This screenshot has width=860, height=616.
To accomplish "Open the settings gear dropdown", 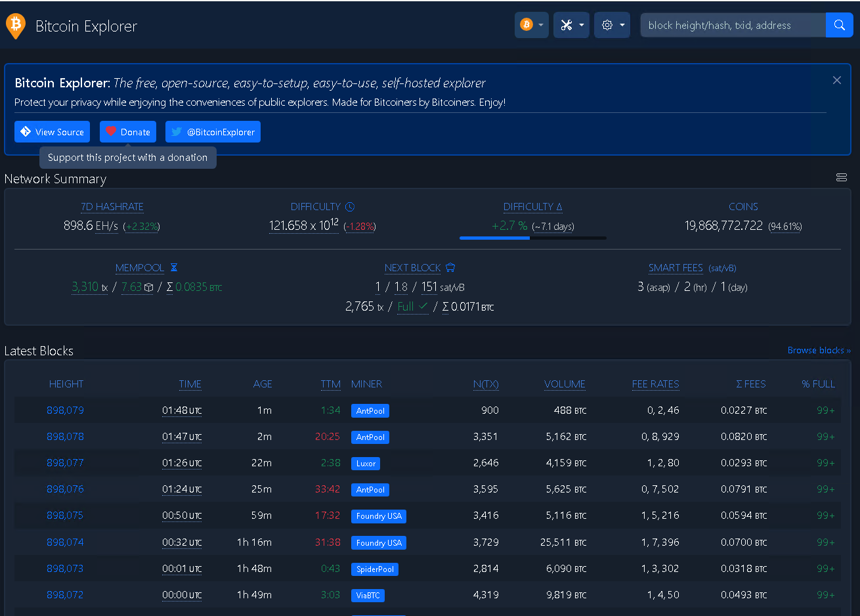I will pos(612,25).
